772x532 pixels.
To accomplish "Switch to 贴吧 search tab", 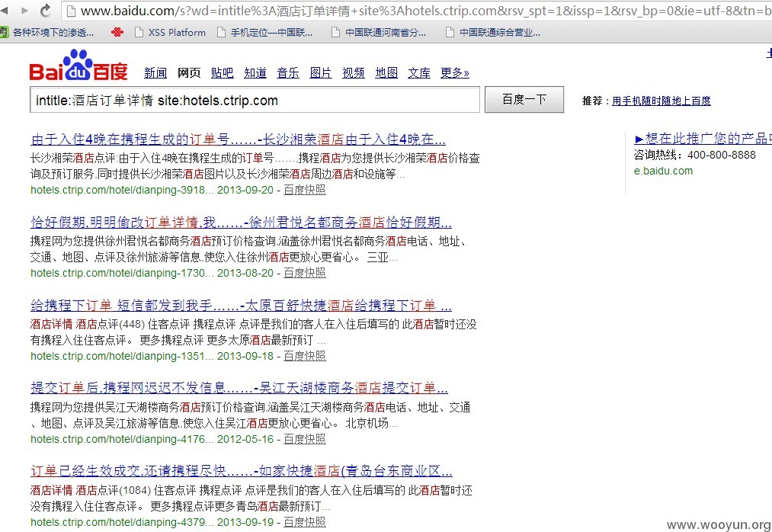I will 222,73.
